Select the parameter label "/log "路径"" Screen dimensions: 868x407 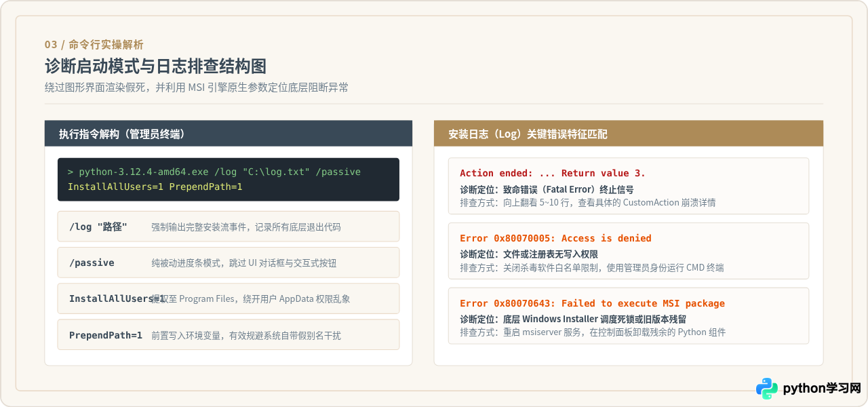98,227
